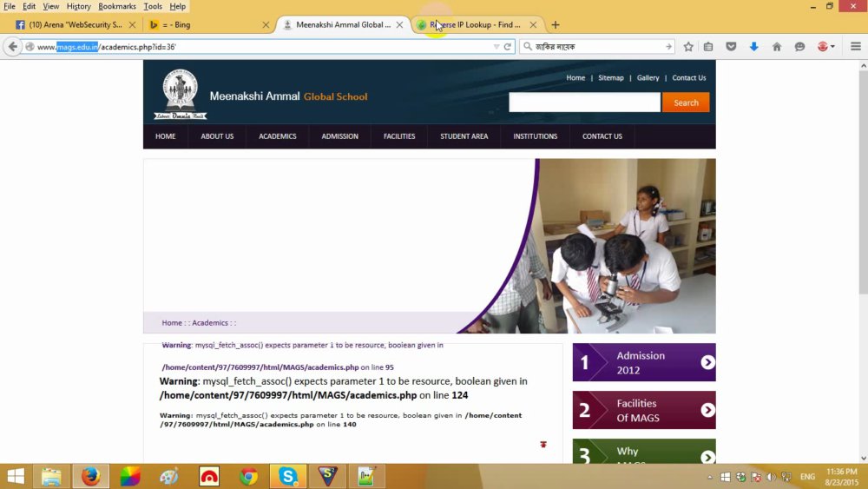
Task: Close the Facebook Arena tab
Action: [132, 25]
